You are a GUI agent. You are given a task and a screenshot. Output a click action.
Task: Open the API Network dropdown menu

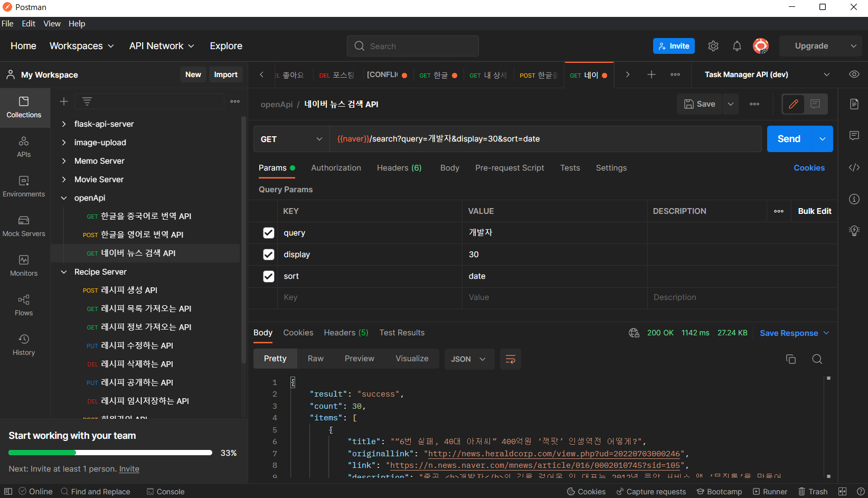click(x=162, y=46)
